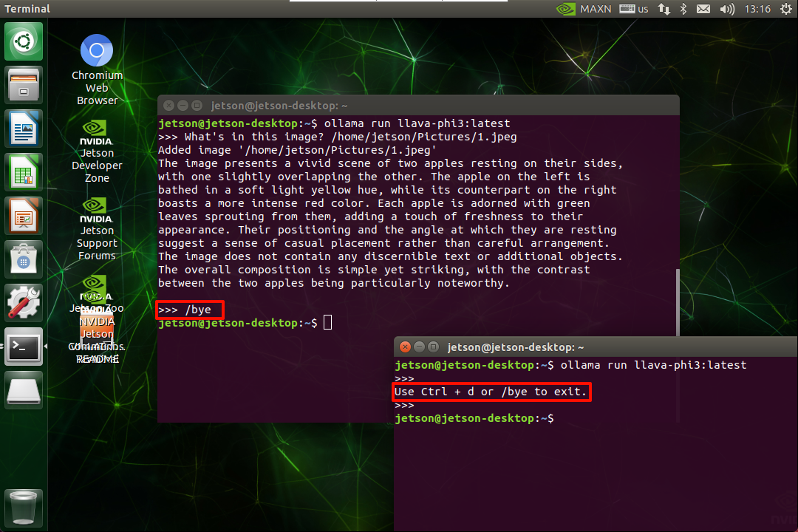Open the Ubuntu Dash search launcher
798x532 pixels.
click(x=24, y=41)
